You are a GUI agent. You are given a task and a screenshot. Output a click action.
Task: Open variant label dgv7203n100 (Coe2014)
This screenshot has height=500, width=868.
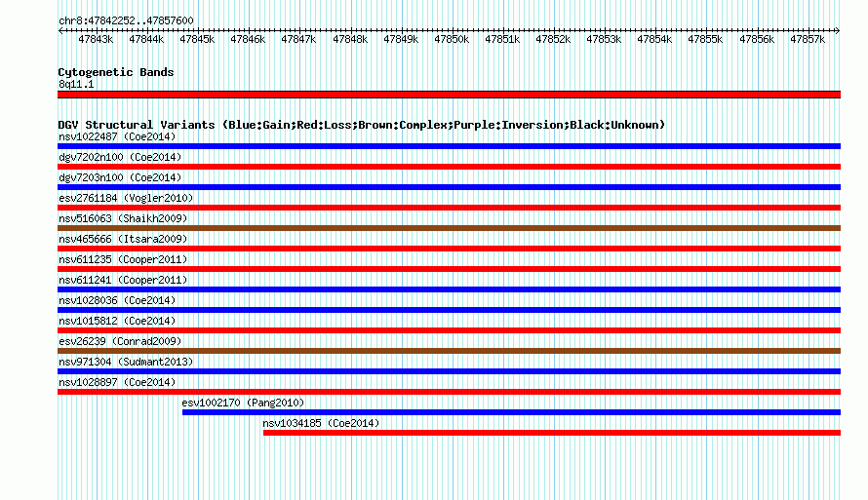(x=120, y=177)
